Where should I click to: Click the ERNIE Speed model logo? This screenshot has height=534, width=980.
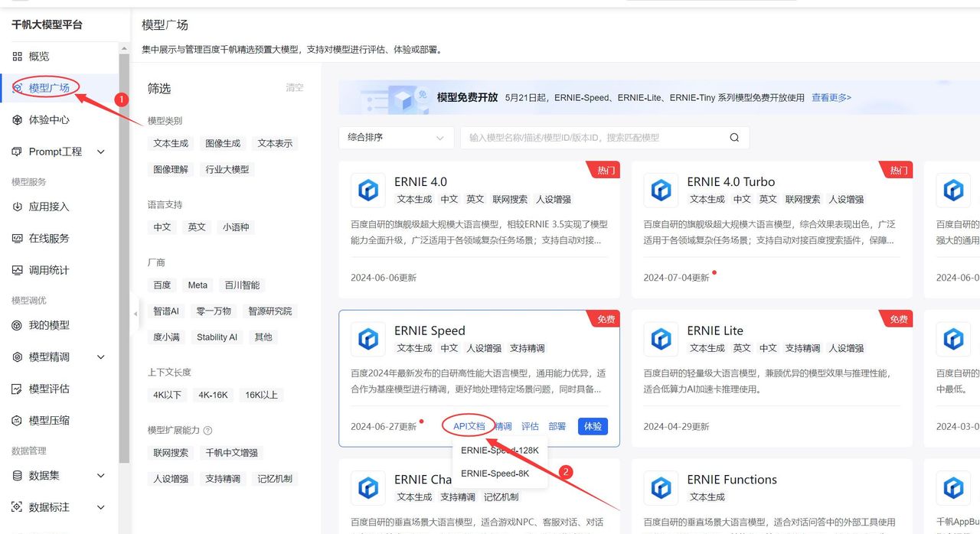pos(368,339)
